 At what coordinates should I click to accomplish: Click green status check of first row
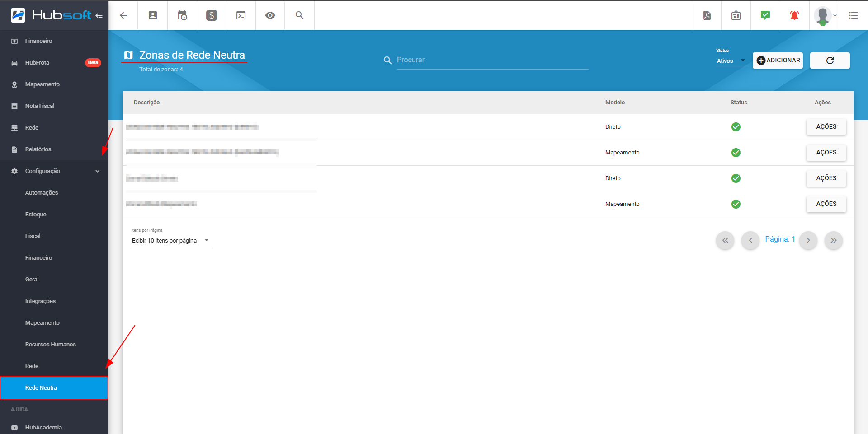(x=736, y=127)
